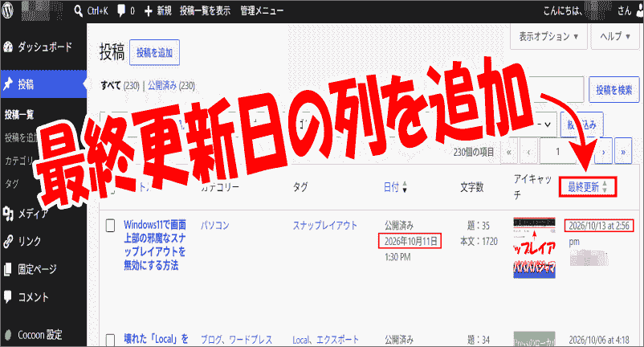Go to previous page of posts

[528, 152]
